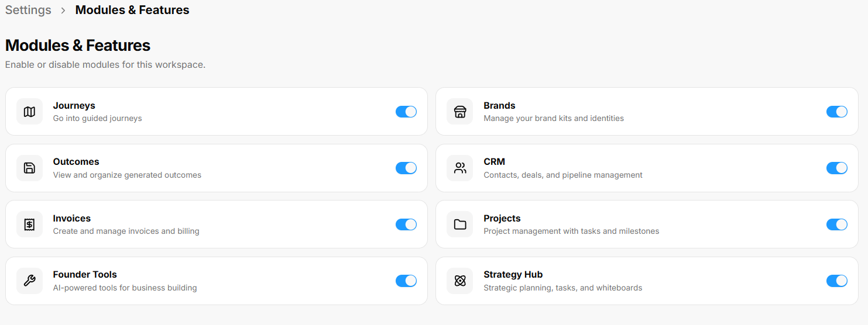Switch off the Invoices module
The width and height of the screenshot is (868, 325).
tap(406, 224)
